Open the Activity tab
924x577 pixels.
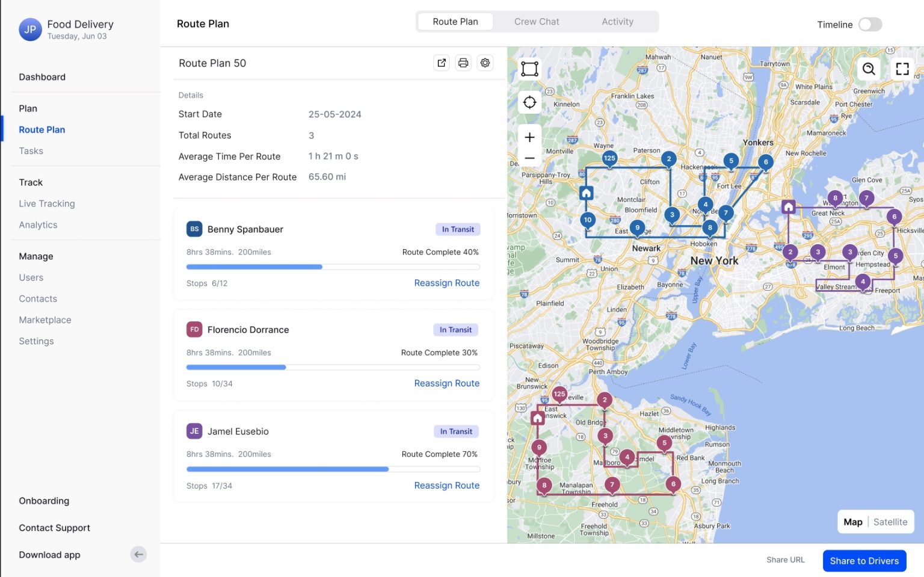point(617,21)
